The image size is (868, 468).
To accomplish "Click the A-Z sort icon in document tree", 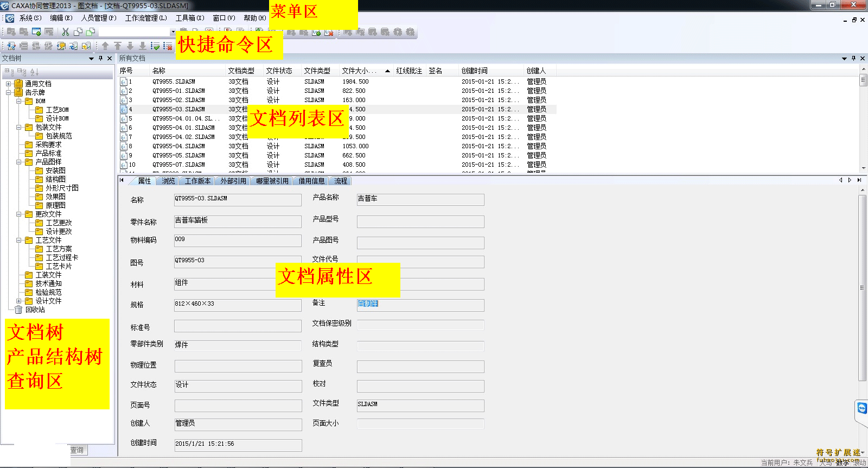I will coord(34,72).
